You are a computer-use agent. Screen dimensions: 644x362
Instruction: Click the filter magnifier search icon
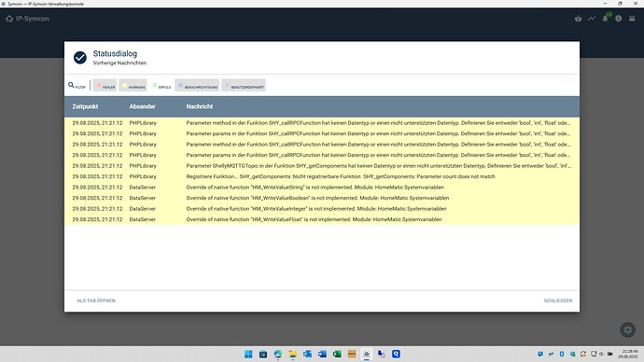tap(71, 85)
